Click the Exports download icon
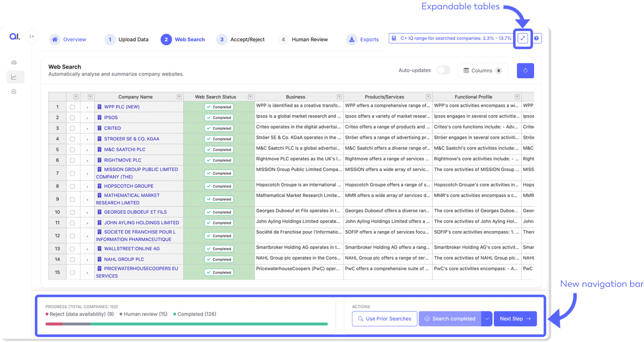 352,40
